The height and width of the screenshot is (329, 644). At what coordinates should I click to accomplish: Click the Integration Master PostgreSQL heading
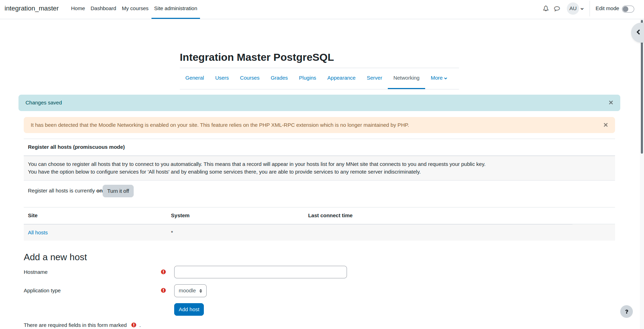point(257,57)
